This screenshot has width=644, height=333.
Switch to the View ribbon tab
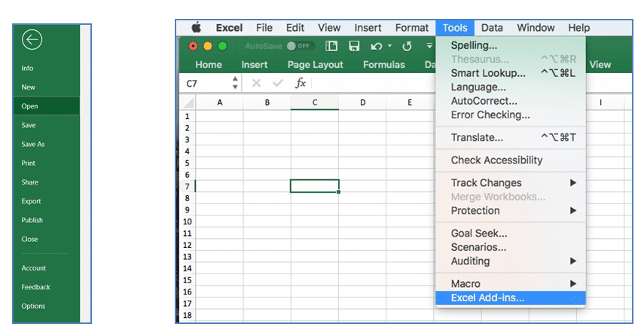pos(600,65)
